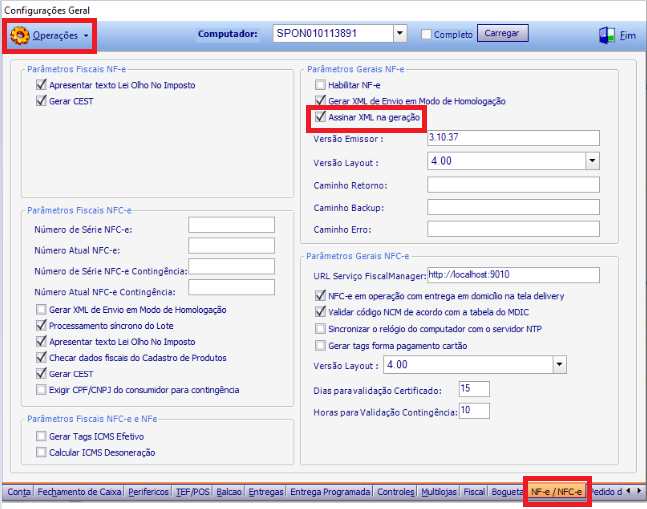Enable NFC-e Gerar XML de Envio em Modo de Homologação
This screenshot has height=509, width=647.
(x=41, y=310)
